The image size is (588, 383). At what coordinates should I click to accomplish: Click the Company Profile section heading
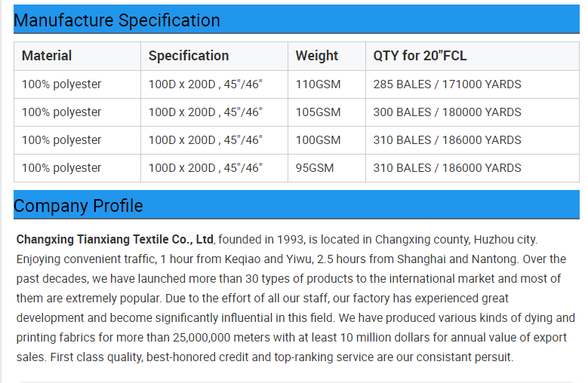coord(79,205)
